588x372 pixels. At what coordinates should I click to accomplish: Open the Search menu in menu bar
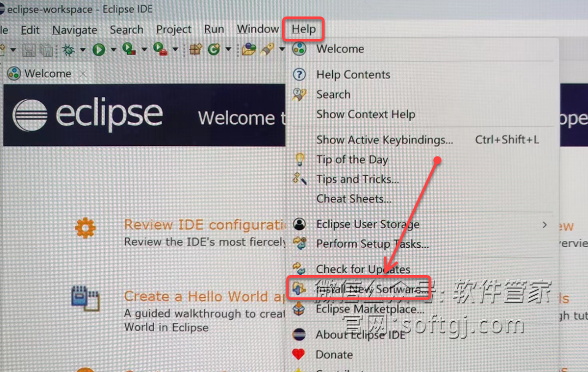126,29
